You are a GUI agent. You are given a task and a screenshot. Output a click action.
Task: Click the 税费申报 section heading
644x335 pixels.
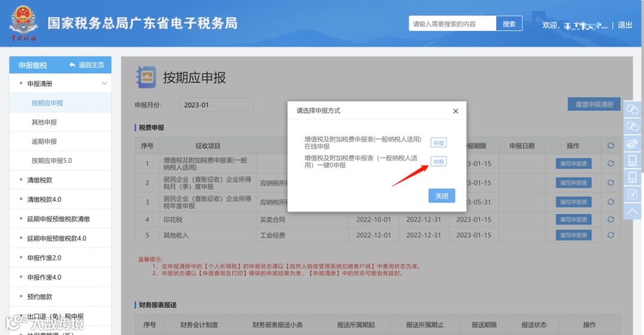tap(151, 128)
